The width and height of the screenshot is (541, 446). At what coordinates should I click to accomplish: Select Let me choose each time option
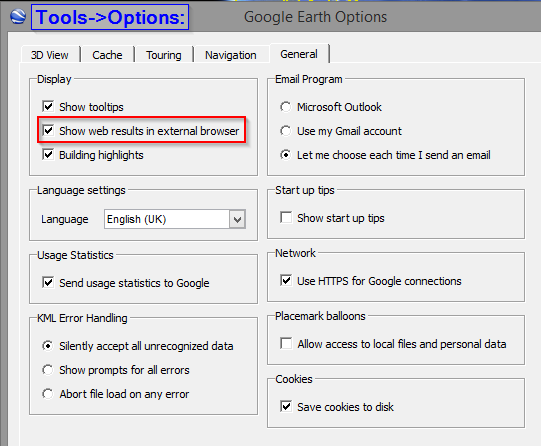[285, 155]
